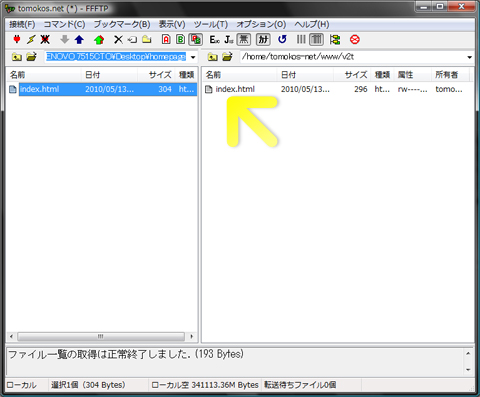
Task: Click the Create New Folder toolbar icon
Action: [147, 40]
